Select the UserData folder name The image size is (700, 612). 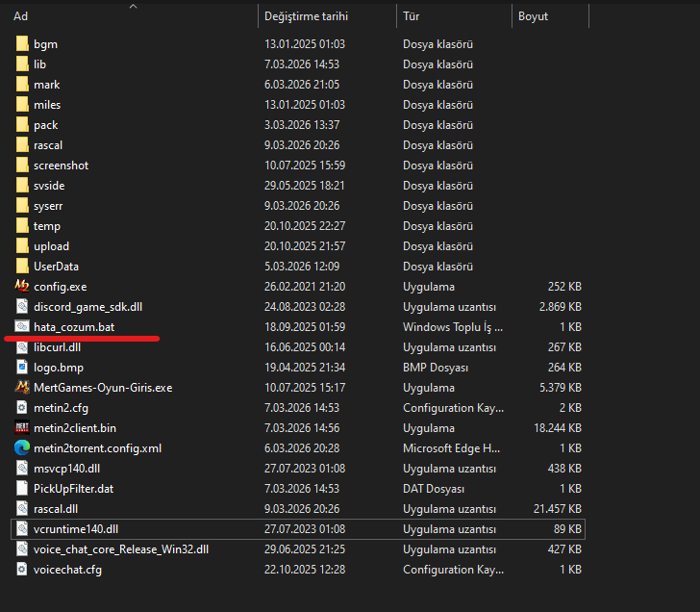click(x=56, y=267)
